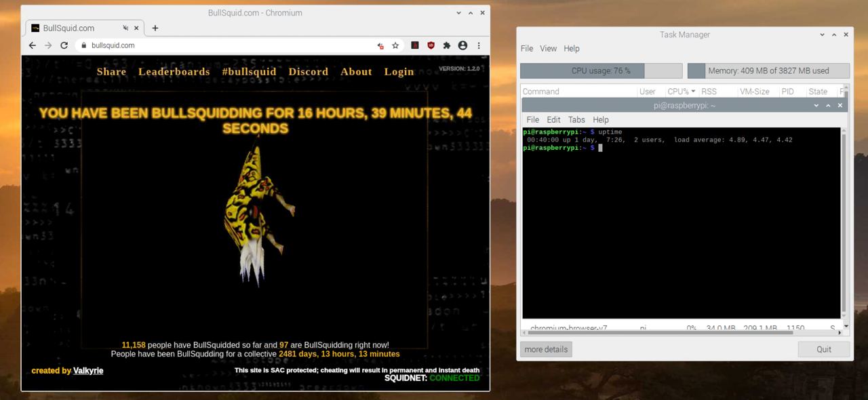Viewport: 868px width, 400px height.
Task: Click the bullsquidding time heading
Action: (x=255, y=121)
